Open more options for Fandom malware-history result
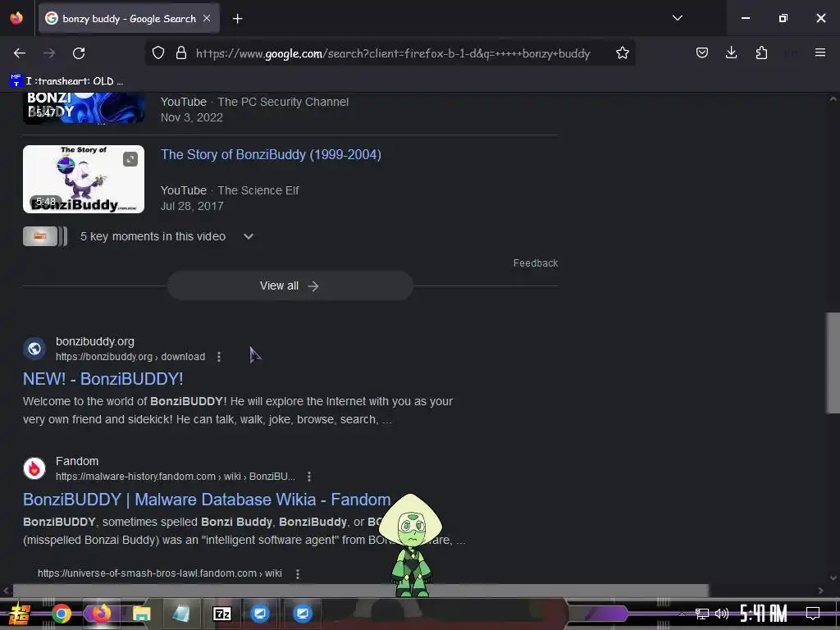This screenshot has height=630, width=840. (x=309, y=477)
